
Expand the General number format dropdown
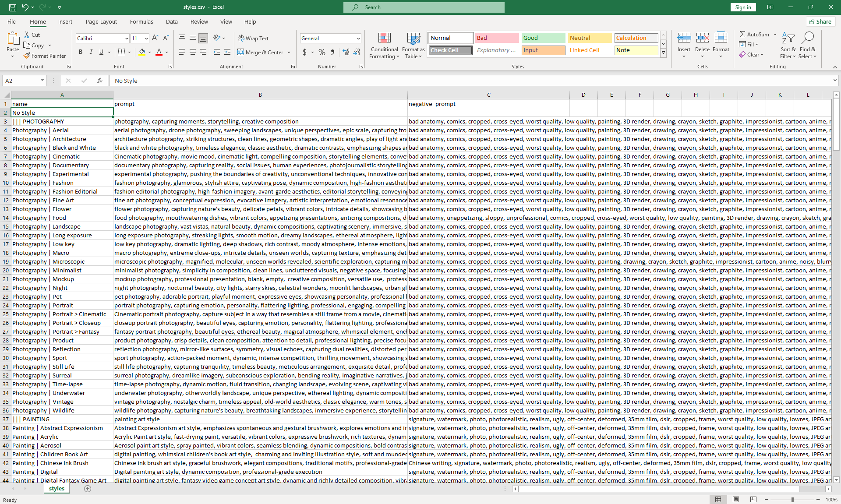pos(358,39)
